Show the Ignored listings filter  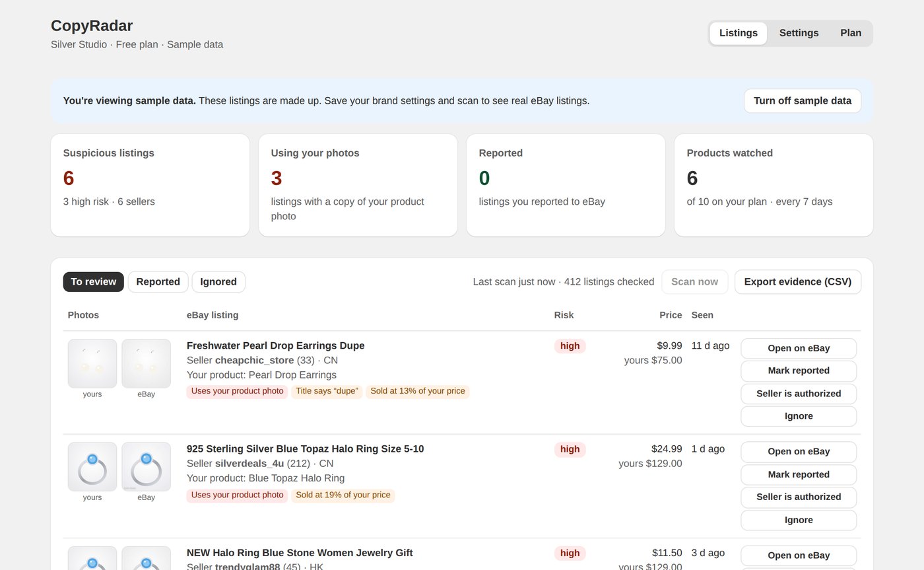[x=218, y=281]
